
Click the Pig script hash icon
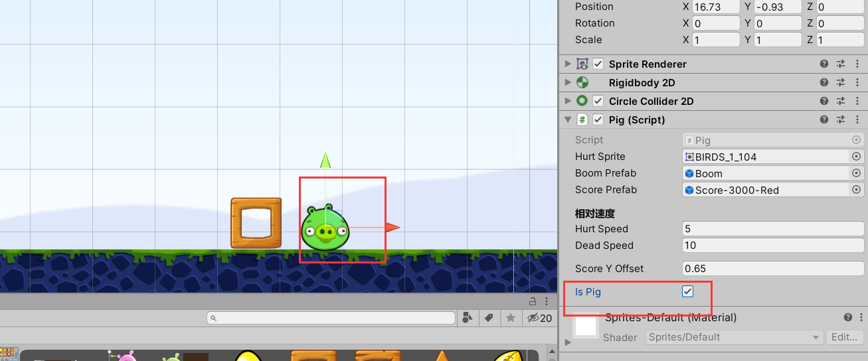[582, 120]
